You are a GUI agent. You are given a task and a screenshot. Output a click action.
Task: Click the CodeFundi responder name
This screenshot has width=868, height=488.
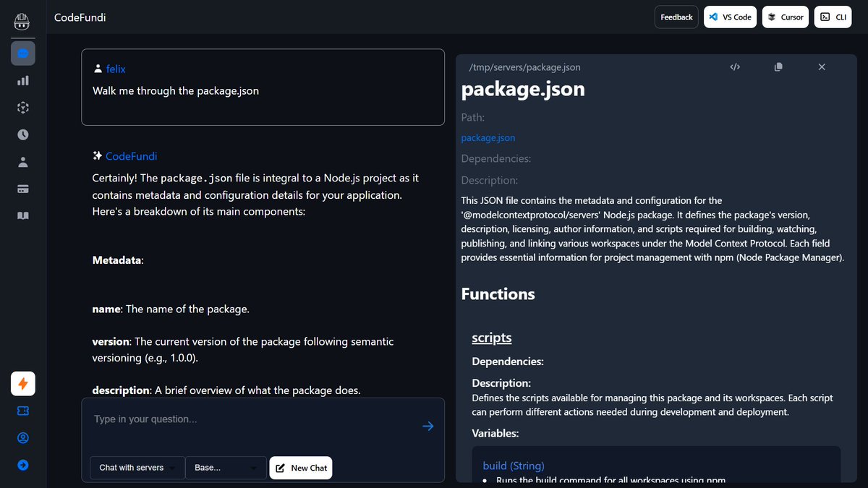click(131, 156)
